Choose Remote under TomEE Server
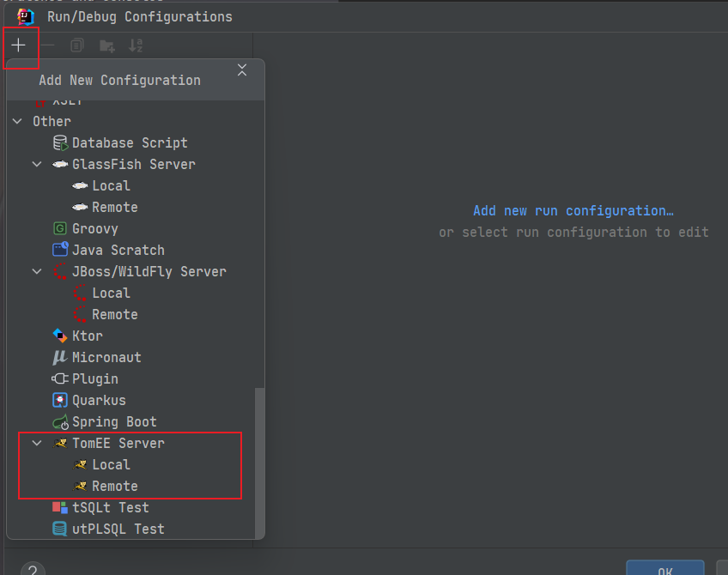Image resolution: width=728 pixels, height=575 pixels. [x=115, y=486]
